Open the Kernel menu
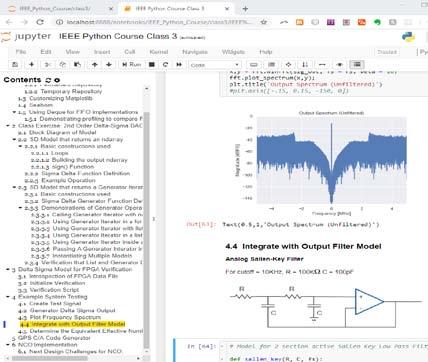 pyautogui.click(x=159, y=52)
